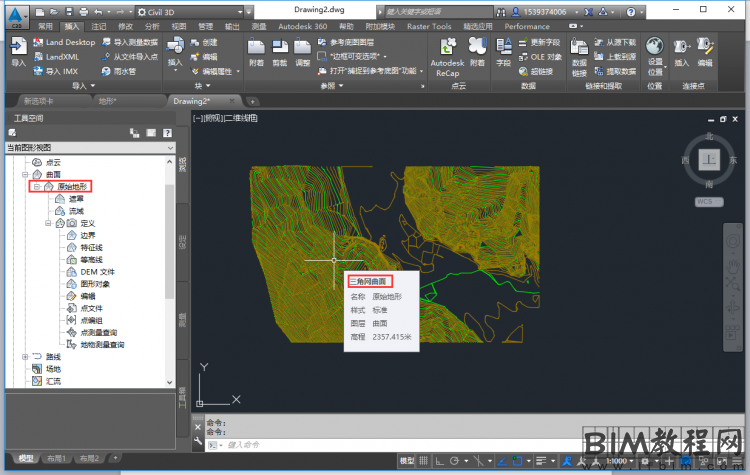The image size is (750, 475).
Task: Click the 导入 IMX button
Action: pos(55,71)
